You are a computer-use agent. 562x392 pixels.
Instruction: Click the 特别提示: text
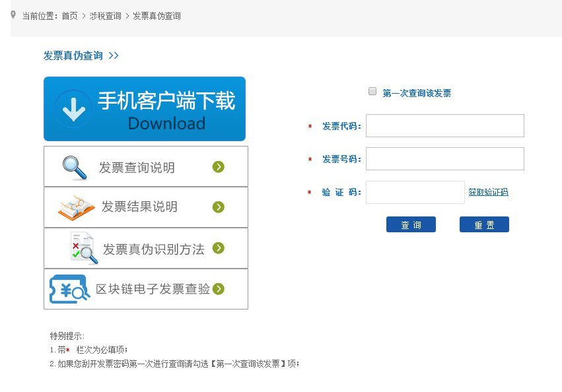click(x=67, y=336)
